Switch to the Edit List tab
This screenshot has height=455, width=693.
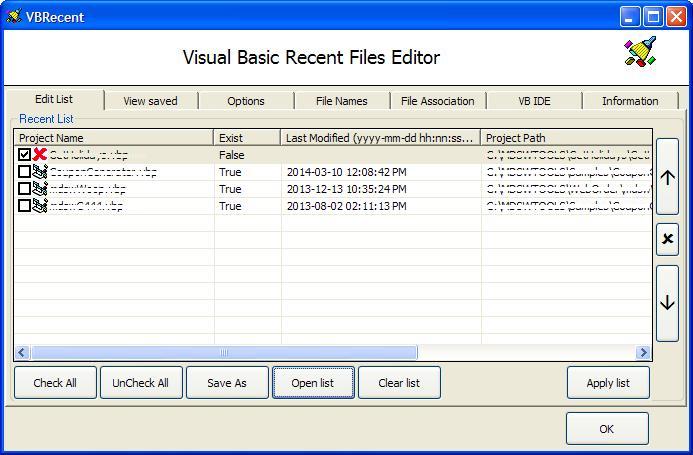tap(54, 99)
